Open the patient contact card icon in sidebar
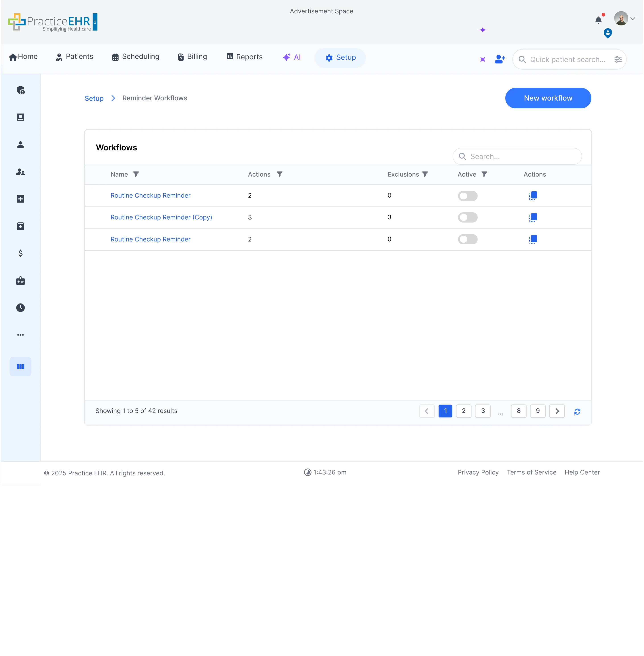Viewport: 644px width, 656px height. 21,117
